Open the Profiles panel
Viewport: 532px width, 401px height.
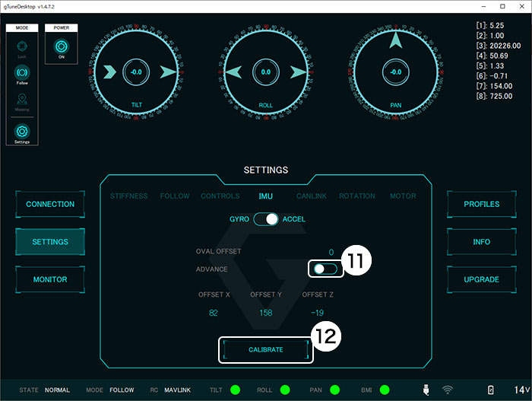482,204
